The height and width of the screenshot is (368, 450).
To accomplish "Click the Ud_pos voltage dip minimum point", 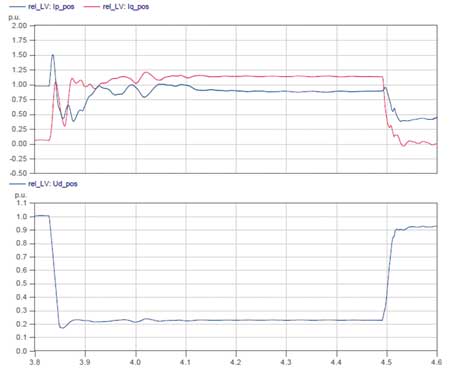I will (62, 328).
